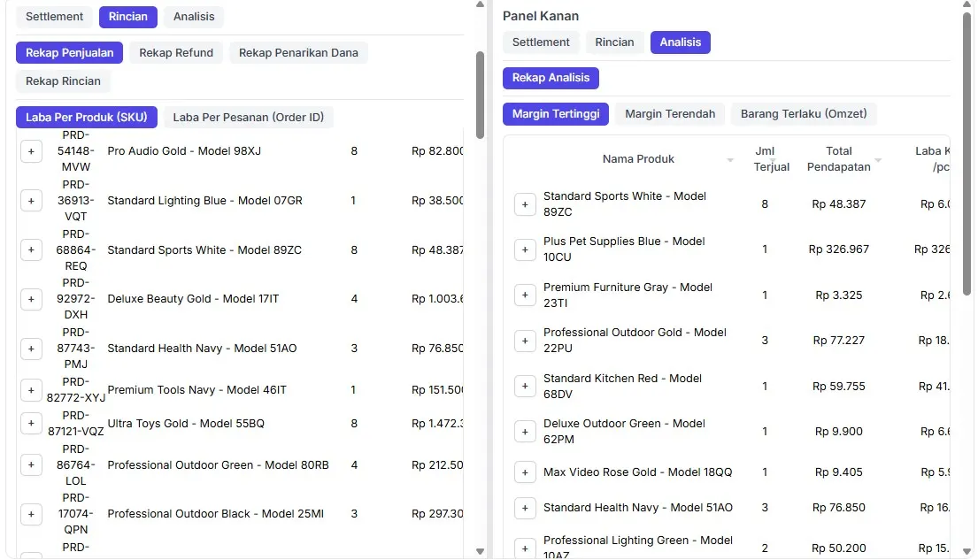This screenshot has width=978, height=560.
Task: Click plus icon for Professional Outdoor Black 25MI
Action: point(31,514)
